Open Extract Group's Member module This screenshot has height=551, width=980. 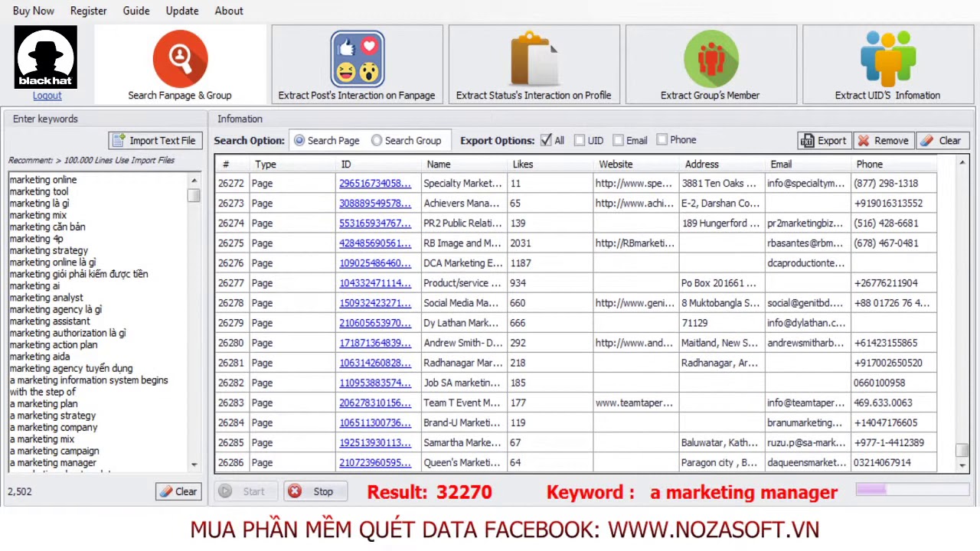coord(710,65)
